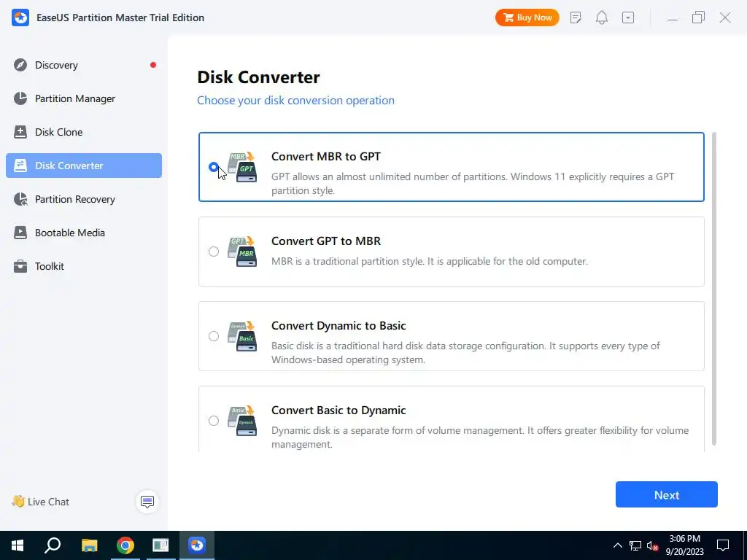Open File Explorer from taskbar
The height and width of the screenshot is (560, 747).
89,545
